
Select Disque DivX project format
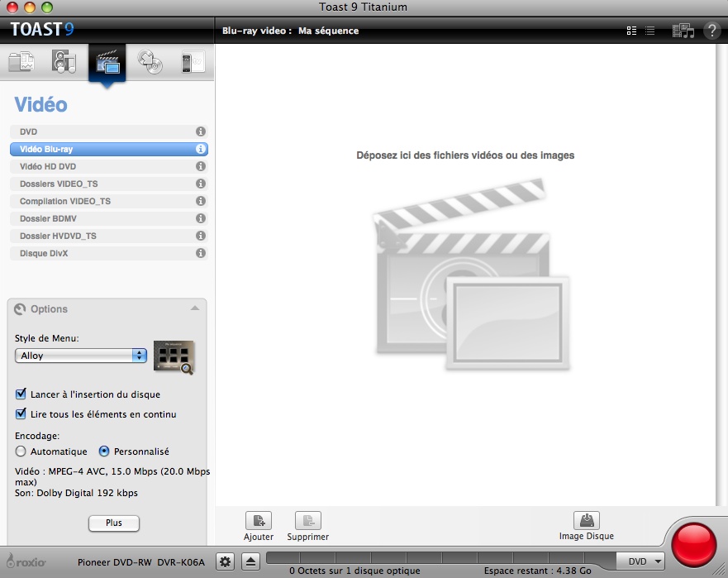pos(108,253)
